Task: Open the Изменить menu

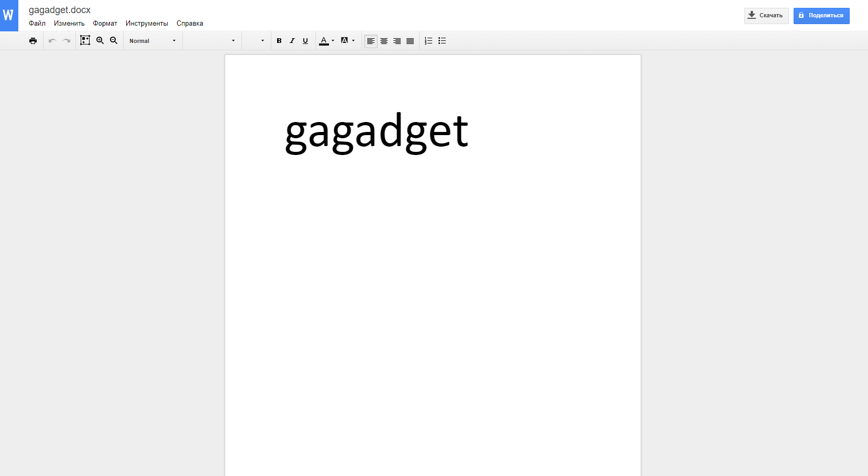Action: [69, 24]
